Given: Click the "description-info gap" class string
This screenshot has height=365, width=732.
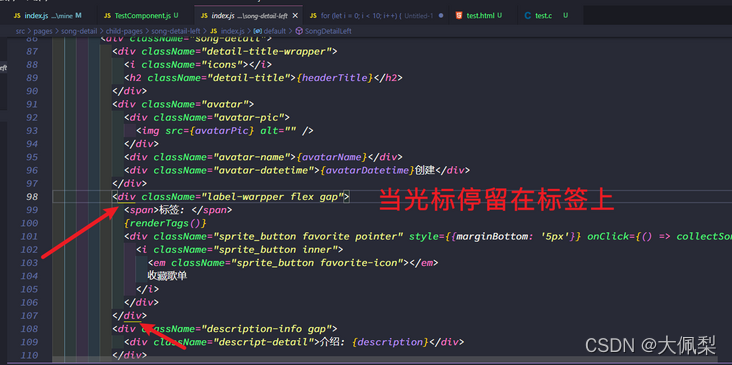Looking at the screenshot, I should click(x=266, y=329).
